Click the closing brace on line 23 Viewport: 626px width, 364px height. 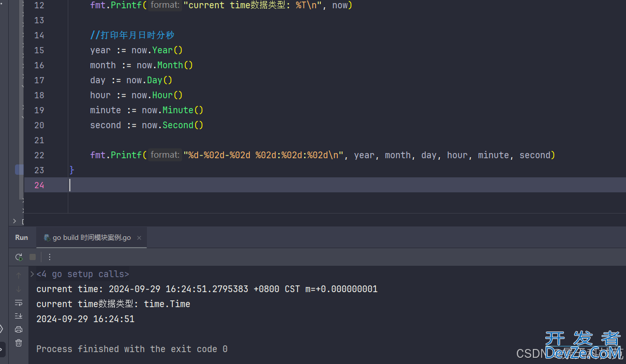pos(72,170)
